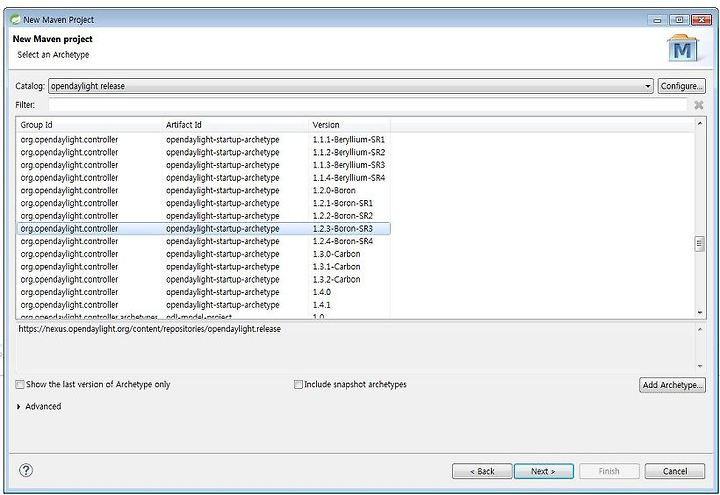Cancel the New Maven Project wizard
The width and height of the screenshot is (720, 495).
point(675,471)
